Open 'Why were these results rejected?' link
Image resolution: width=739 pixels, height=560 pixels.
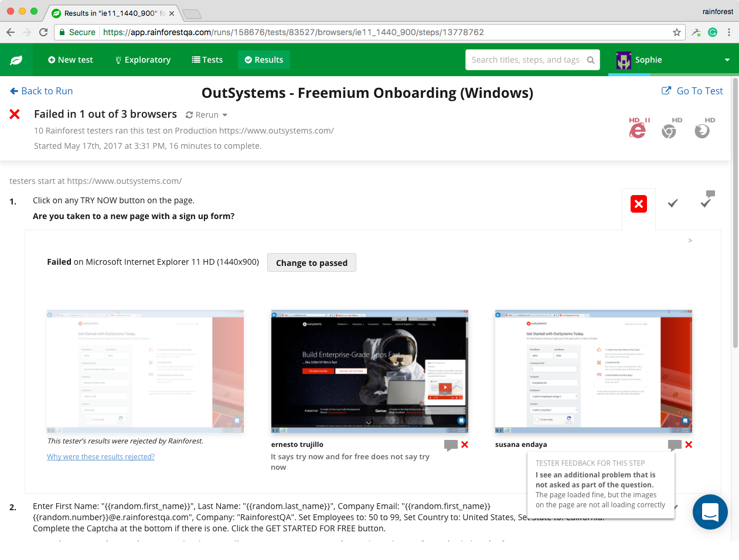101,457
